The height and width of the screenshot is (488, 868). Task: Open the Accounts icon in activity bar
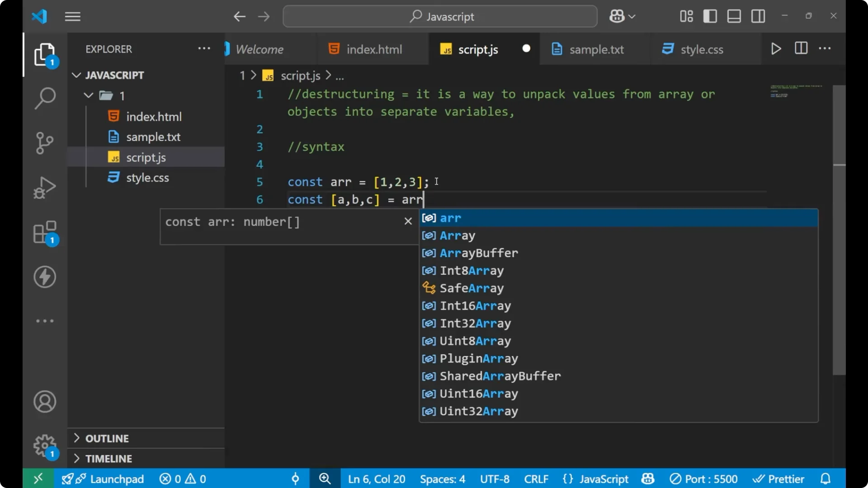[45, 402]
